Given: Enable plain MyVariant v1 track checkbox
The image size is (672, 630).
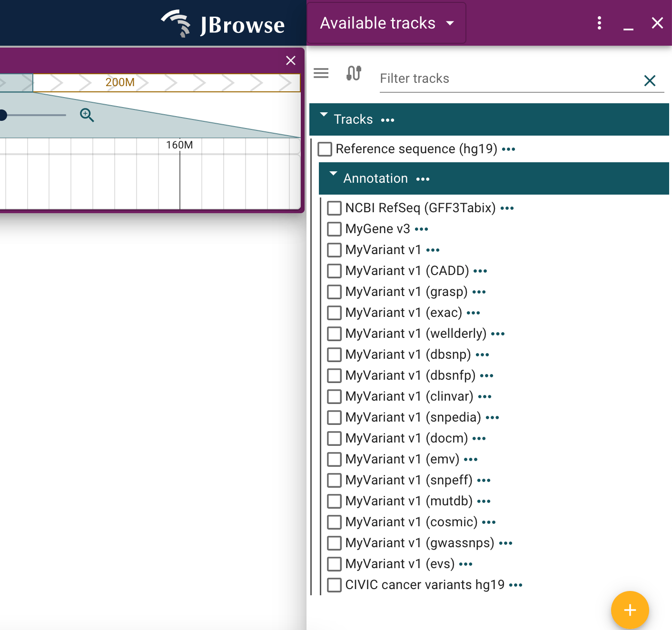Looking at the screenshot, I should (x=335, y=250).
